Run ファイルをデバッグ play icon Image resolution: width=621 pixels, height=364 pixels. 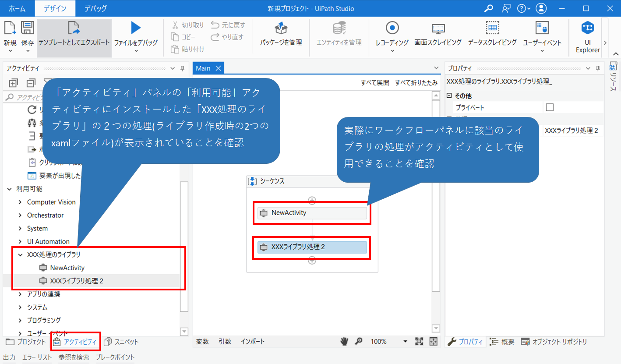click(136, 28)
